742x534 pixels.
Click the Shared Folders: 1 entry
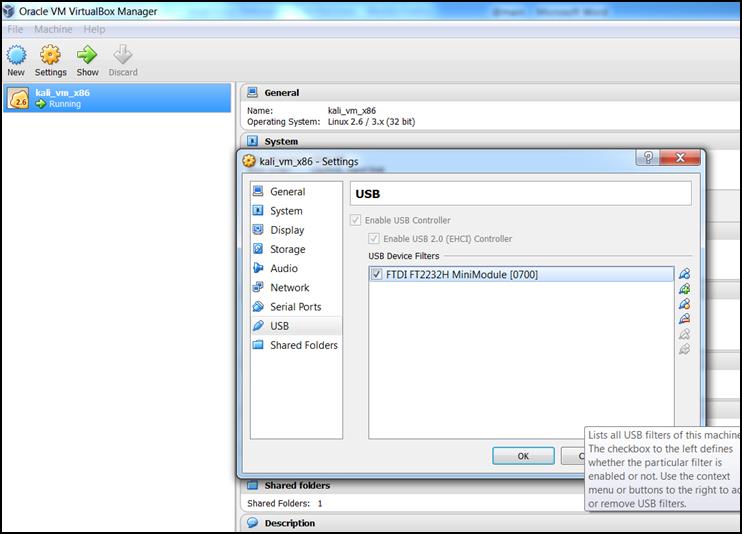point(284,503)
